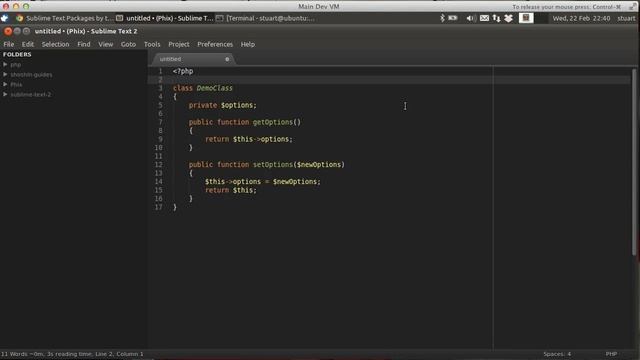640x360 pixels.
Task: Open the Preferences menu
Action: 215,44
